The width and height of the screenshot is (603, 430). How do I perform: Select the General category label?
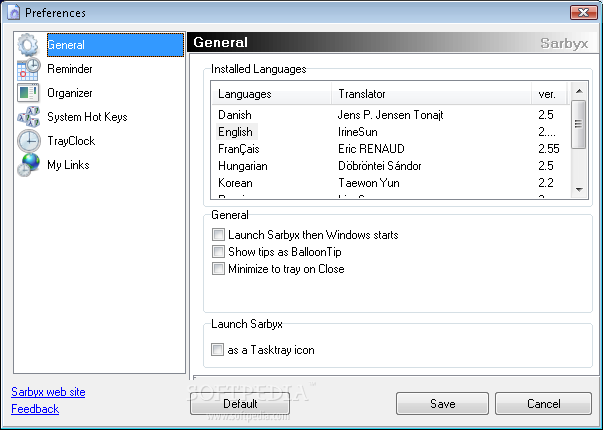point(115,45)
